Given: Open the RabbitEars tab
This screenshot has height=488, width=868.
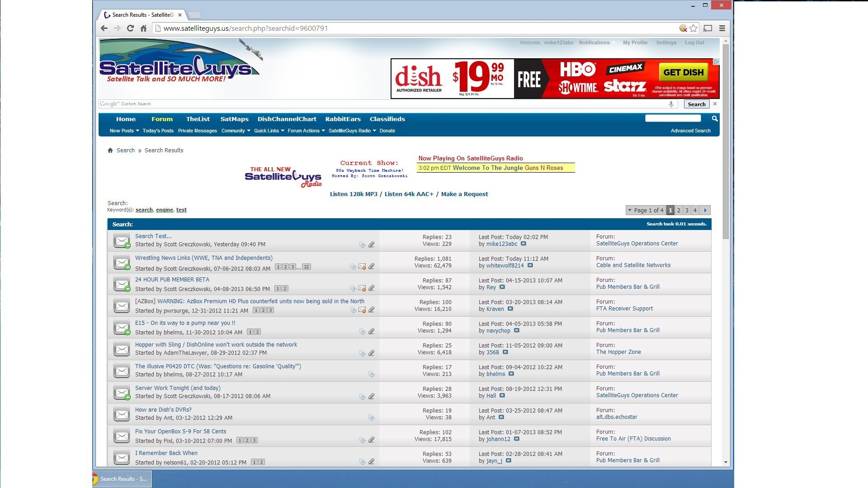Looking at the screenshot, I should click(343, 119).
